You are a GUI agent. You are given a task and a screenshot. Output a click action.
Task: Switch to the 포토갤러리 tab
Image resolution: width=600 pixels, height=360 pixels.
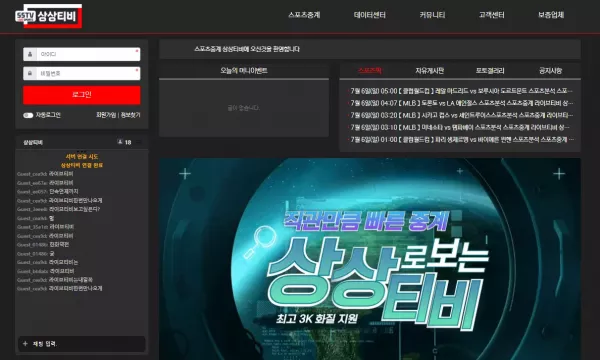pos(490,71)
